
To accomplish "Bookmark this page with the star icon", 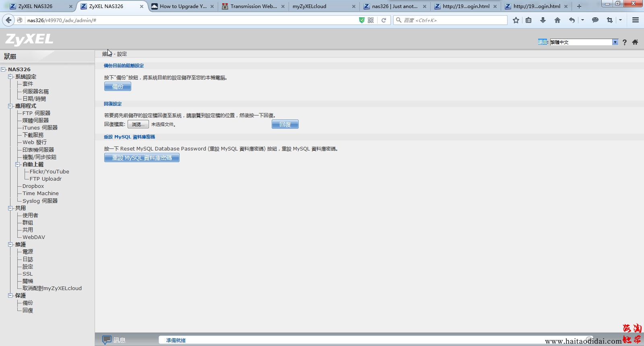I will pos(516,20).
